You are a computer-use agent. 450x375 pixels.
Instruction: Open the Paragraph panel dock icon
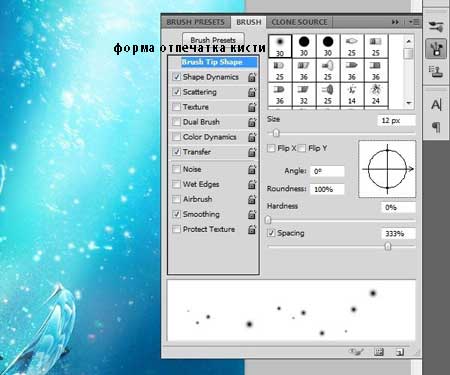click(x=436, y=127)
